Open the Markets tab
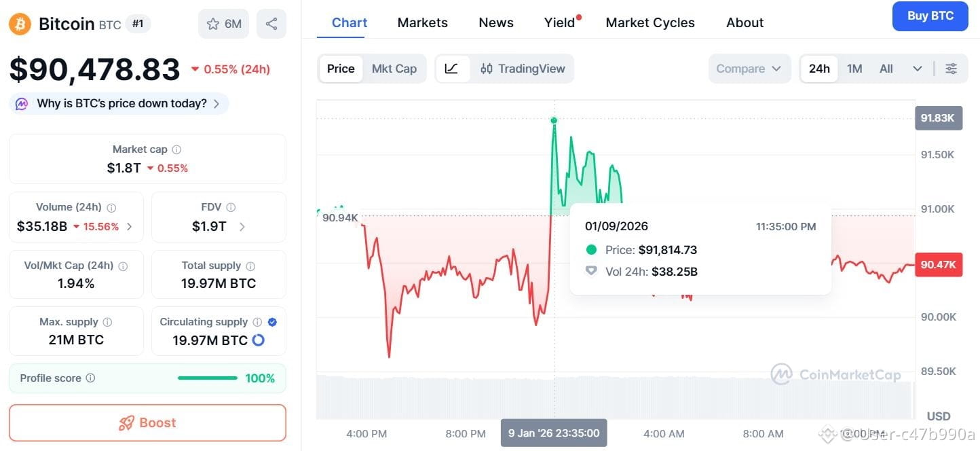Image resolution: width=980 pixels, height=451 pixels. [422, 22]
